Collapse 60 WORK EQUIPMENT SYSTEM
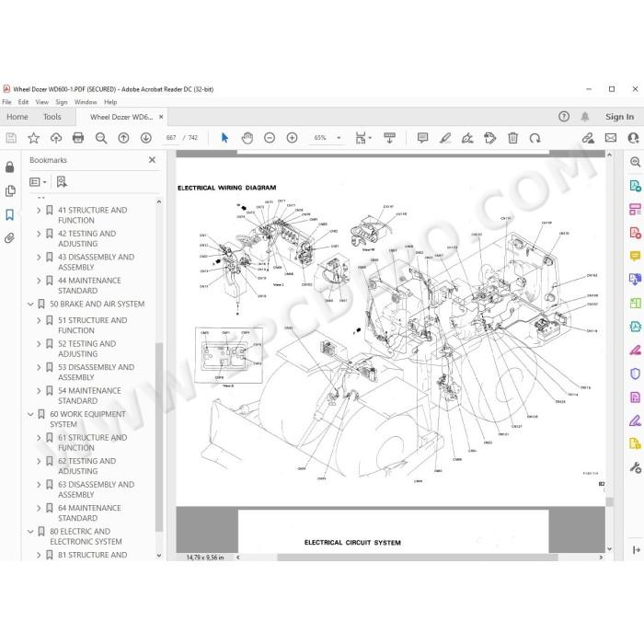 (30, 414)
